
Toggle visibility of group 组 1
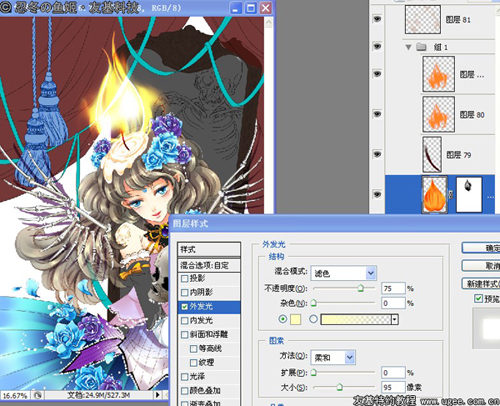(x=377, y=46)
